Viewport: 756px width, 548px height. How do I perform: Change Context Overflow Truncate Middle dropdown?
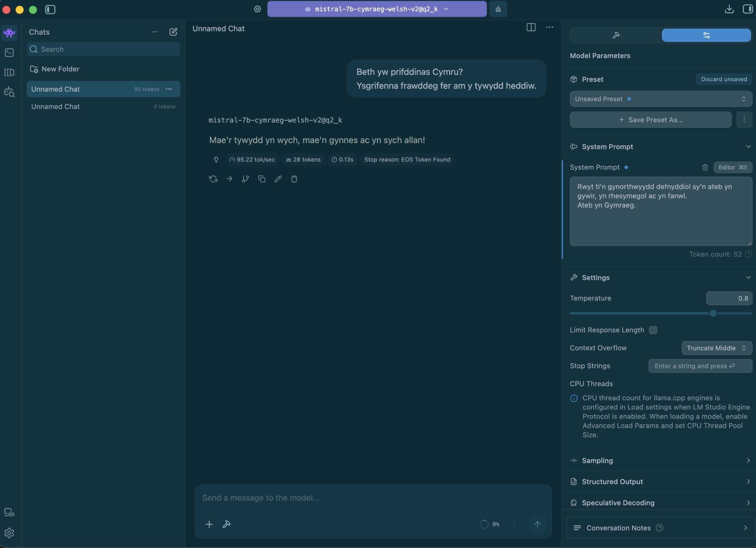click(x=717, y=348)
